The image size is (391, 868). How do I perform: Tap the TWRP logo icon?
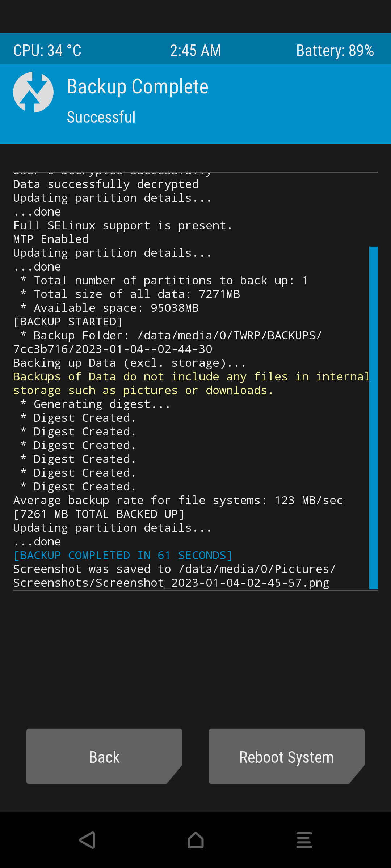point(33,92)
